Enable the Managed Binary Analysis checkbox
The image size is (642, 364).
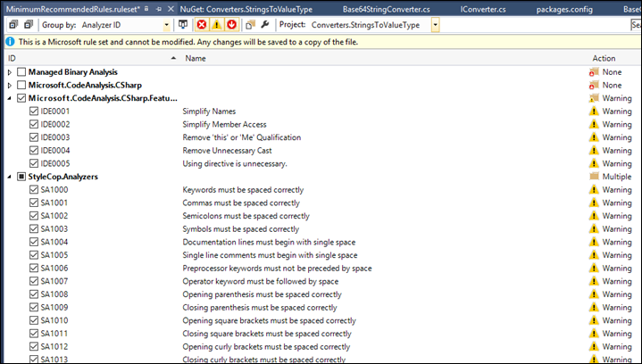click(x=21, y=72)
